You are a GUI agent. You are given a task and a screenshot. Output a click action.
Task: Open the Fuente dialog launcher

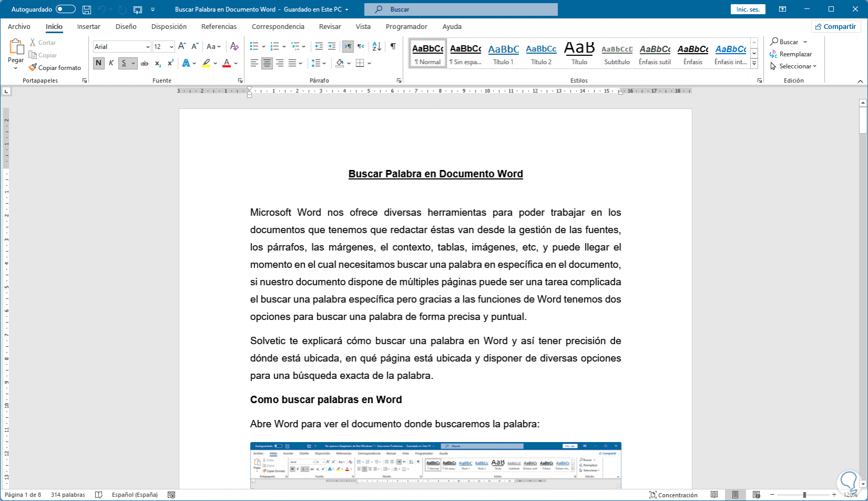point(240,81)
